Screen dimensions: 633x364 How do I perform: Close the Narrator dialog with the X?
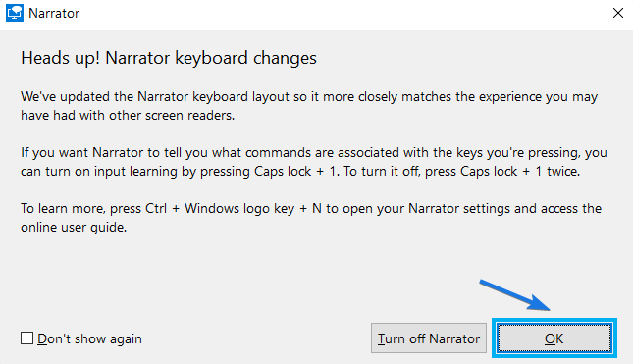617,13
